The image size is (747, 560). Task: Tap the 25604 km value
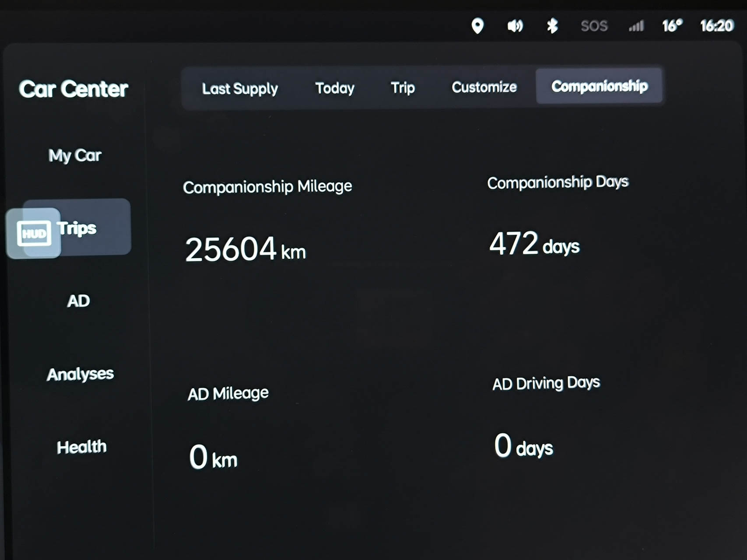(x=245, y=250)
